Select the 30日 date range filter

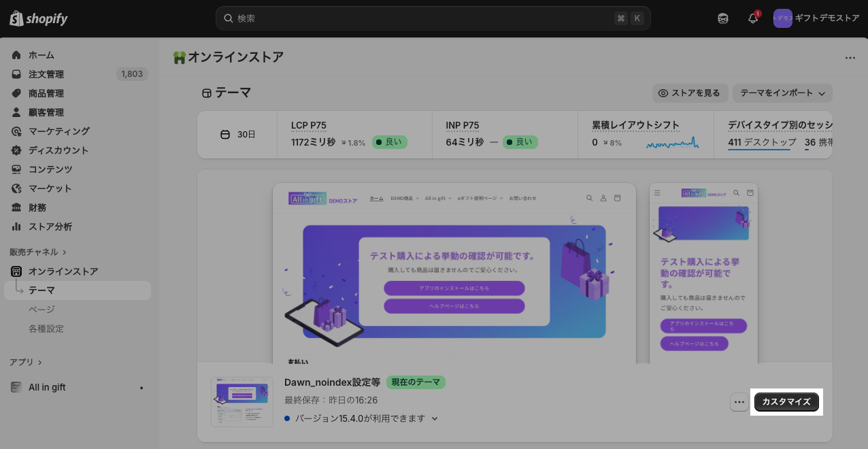pyautogui.click(x=238, y=135)
